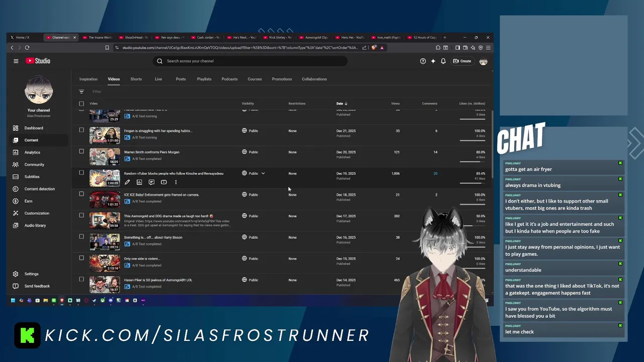Screen dimensions: 644x362
Task: Open the Help question mark icon
Action: [423, 61]
